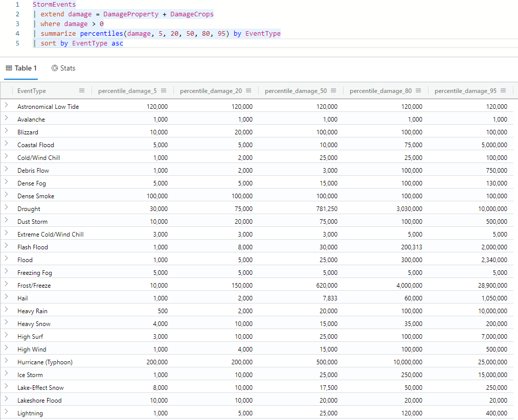Viewport: 518px width, 420px height.
Task: Expand the Heavy Rain row
Action: click(6, 310)
